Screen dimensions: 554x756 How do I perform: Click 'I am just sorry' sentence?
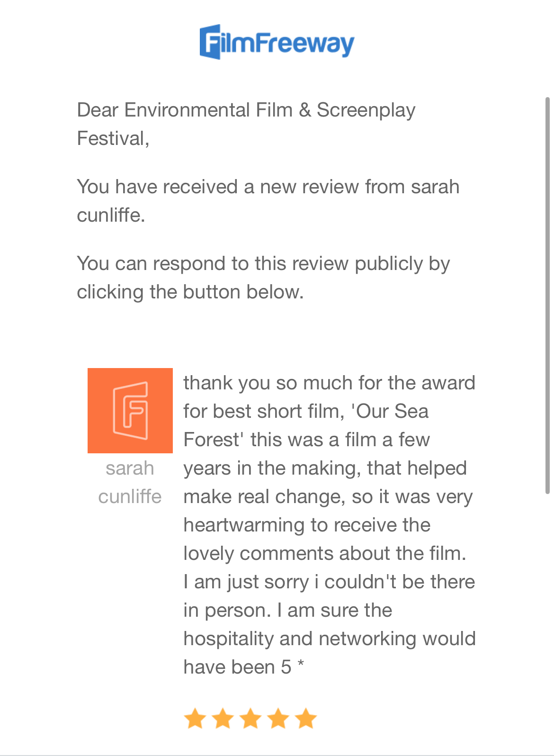(x=246, y=582)
